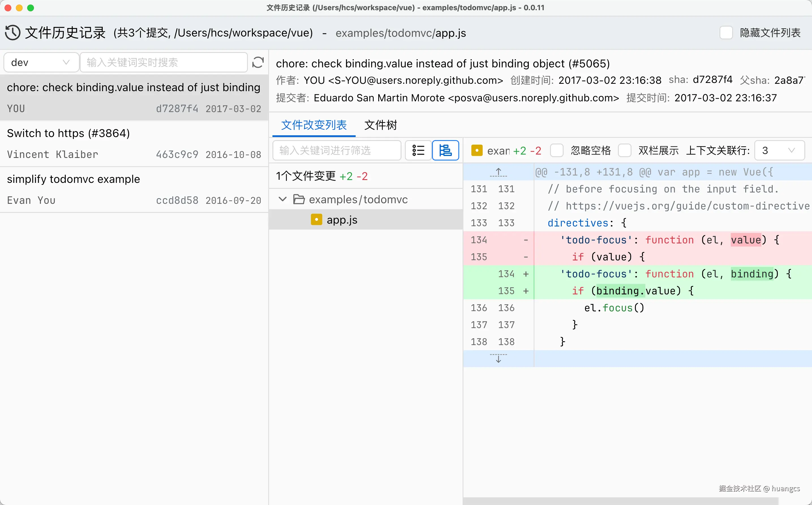Switch file changes to tree view icon
This screenshot has width=812, height=505.
tap(445, 150)
